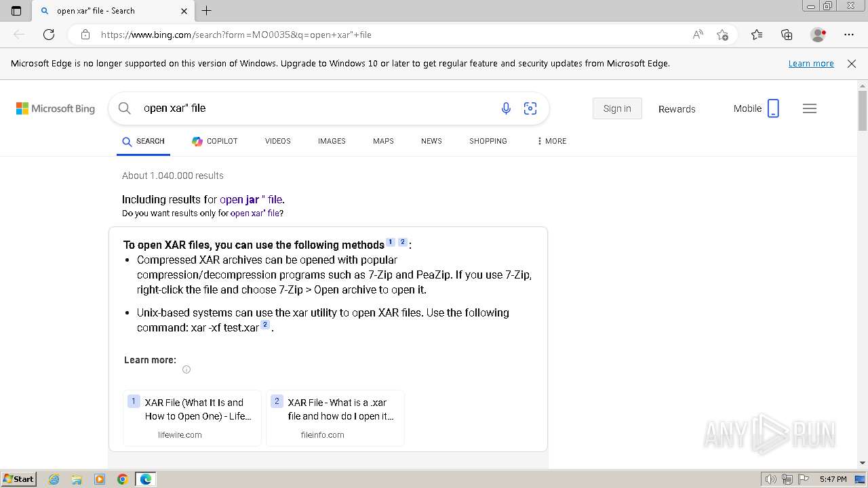Click the browser back arrow
The width and height of the screenshot is (868, 488).
point(19,35)
